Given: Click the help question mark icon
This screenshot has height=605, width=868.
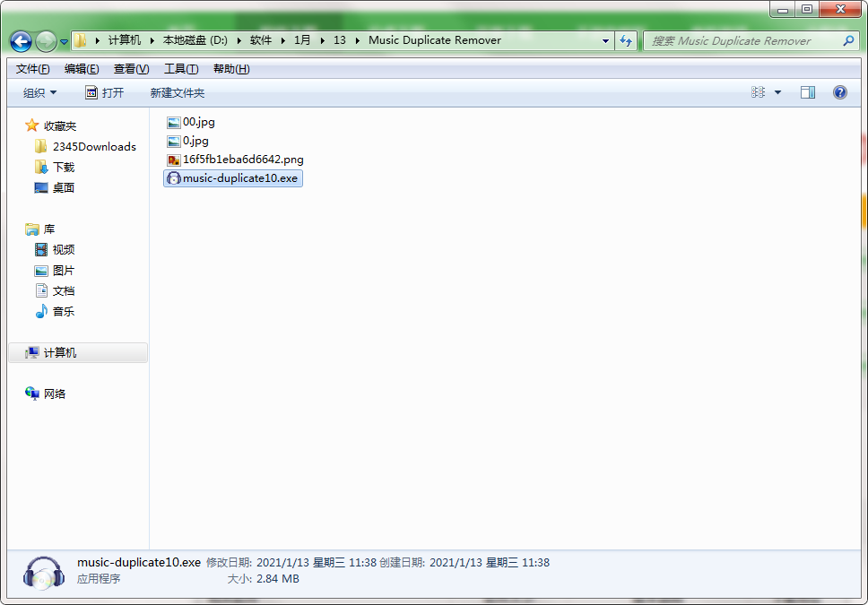Looking at the screenshot, I should coord(839,92).
